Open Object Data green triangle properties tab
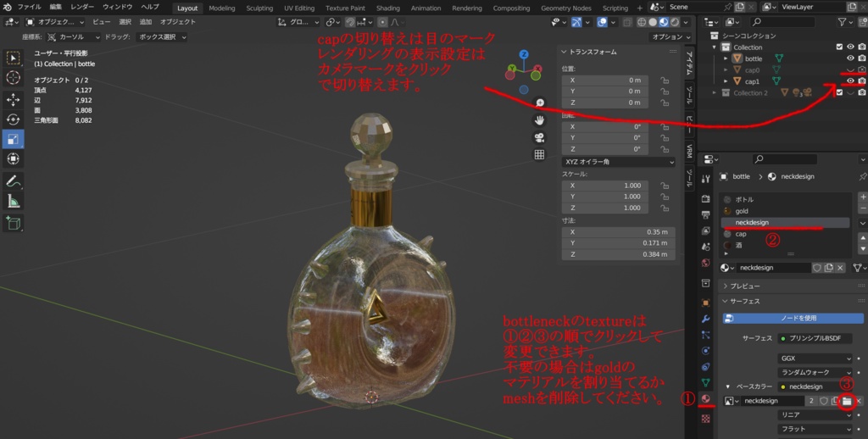 [706, 382]
